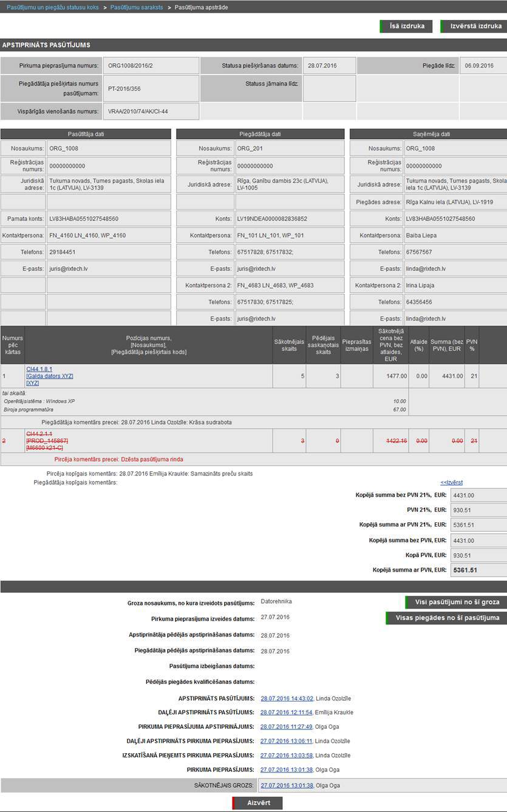The width and height of the screenshot is (507, 812).
Task: Open the Galda dators XYZ link
Action: (x=50, y=376)
